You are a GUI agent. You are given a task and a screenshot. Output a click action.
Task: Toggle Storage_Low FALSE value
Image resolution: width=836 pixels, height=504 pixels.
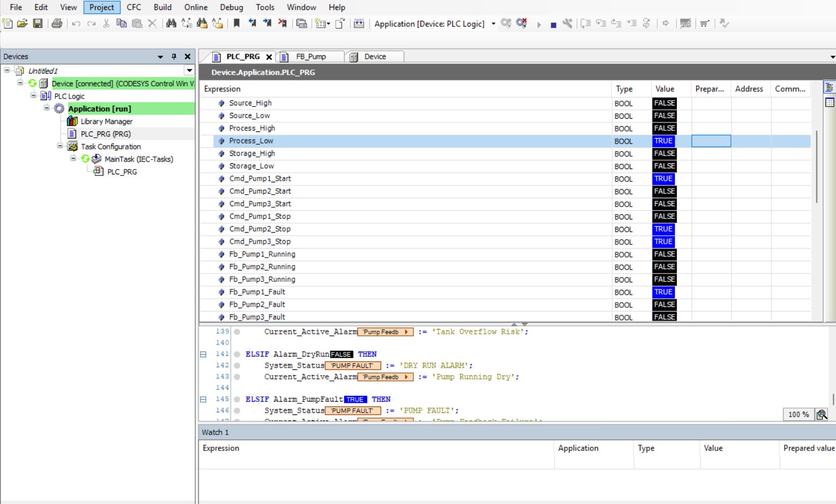(664, 166)
